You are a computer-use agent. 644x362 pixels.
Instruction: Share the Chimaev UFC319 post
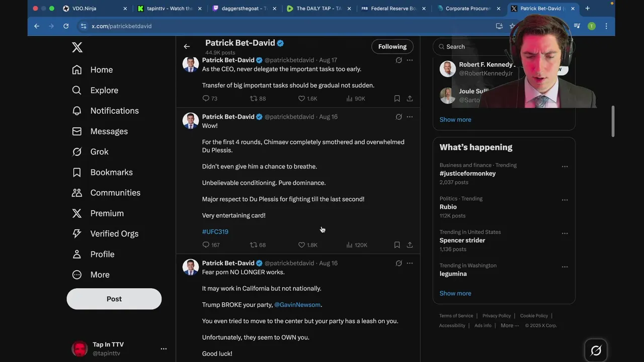point(410,245)
